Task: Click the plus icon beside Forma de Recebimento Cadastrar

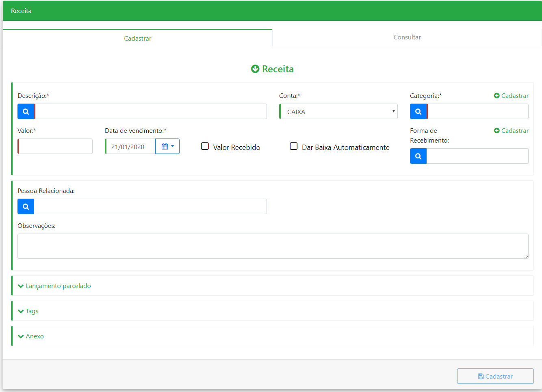Action: click(x=496, y=131)
